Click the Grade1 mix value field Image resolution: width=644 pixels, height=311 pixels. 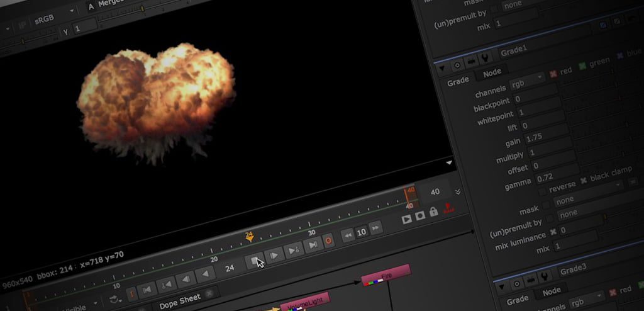pyautogui.click(x=575, y=240)
